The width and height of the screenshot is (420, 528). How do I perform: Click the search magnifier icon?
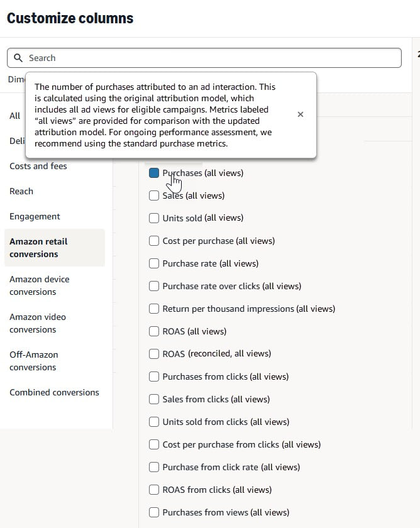18,58
